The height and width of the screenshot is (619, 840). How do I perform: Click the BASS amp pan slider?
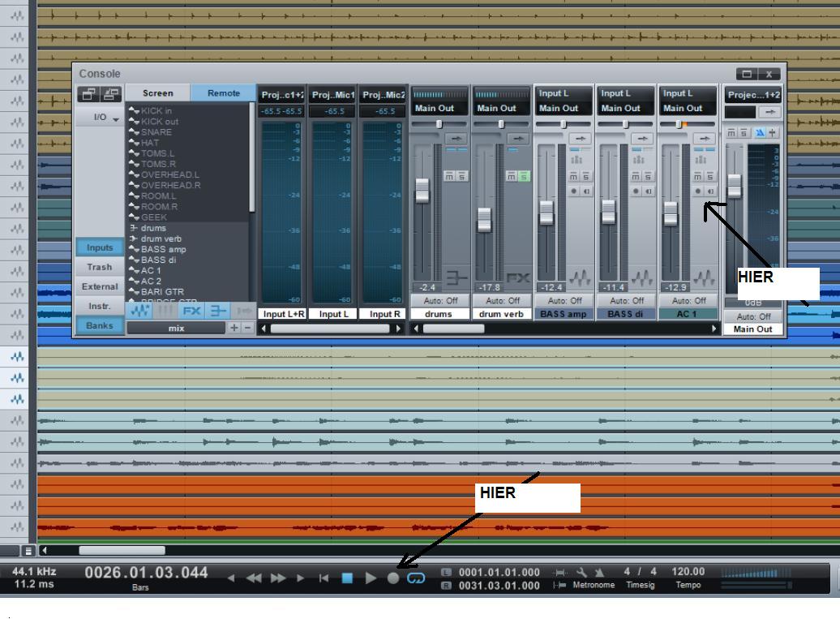564,124
